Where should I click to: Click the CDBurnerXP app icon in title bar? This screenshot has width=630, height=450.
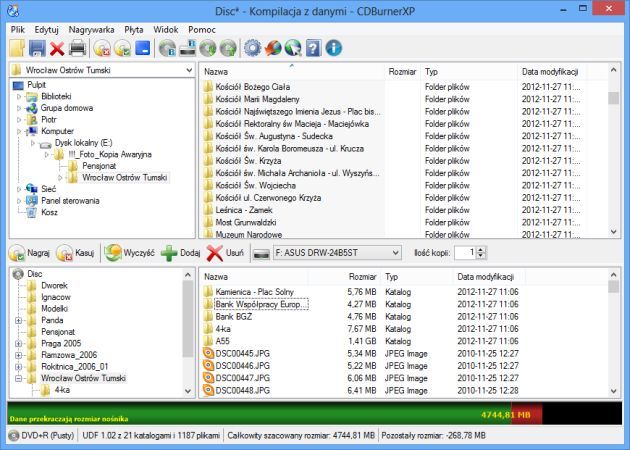(x=13, y=10)
